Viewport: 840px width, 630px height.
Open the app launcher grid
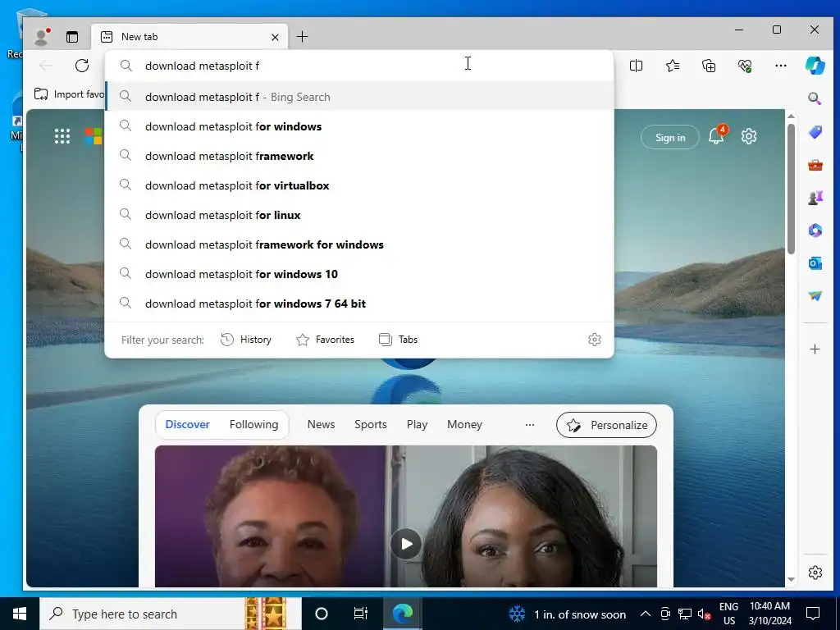click(x=62, y=136)
